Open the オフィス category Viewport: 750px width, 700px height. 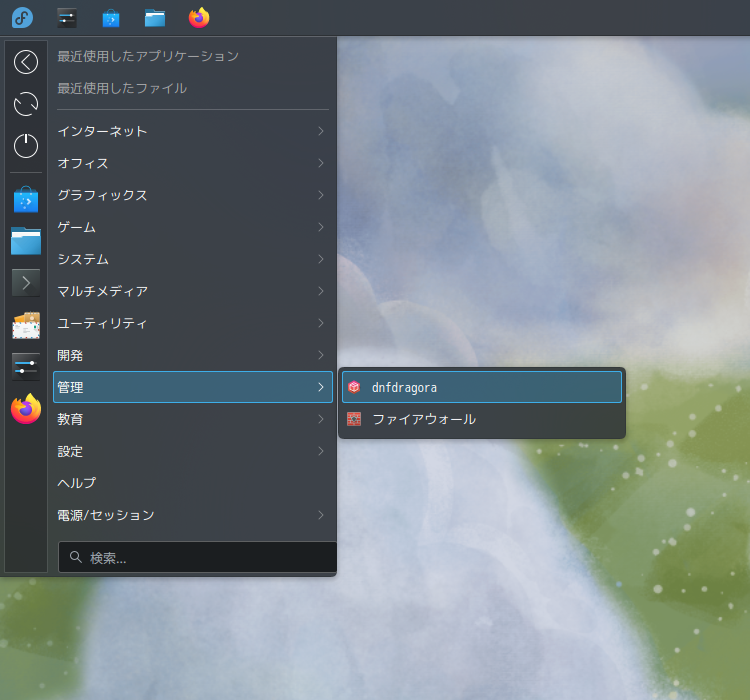coord(193,163)
